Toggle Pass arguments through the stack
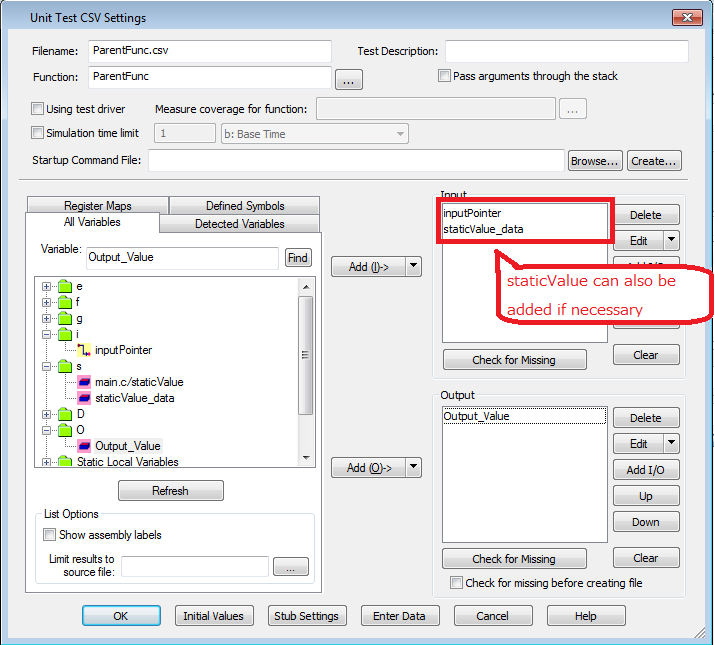Image resolution: width=714 pixels, height=645 pixels. pyautogui.click(x=445, y=76)
